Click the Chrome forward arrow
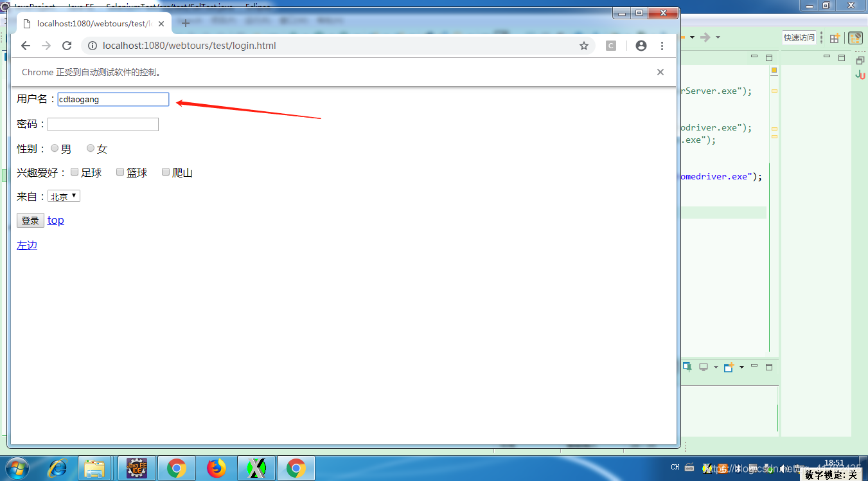Image resolution: width=868 pixels, height=481 pixels. (x=46, y=46)
